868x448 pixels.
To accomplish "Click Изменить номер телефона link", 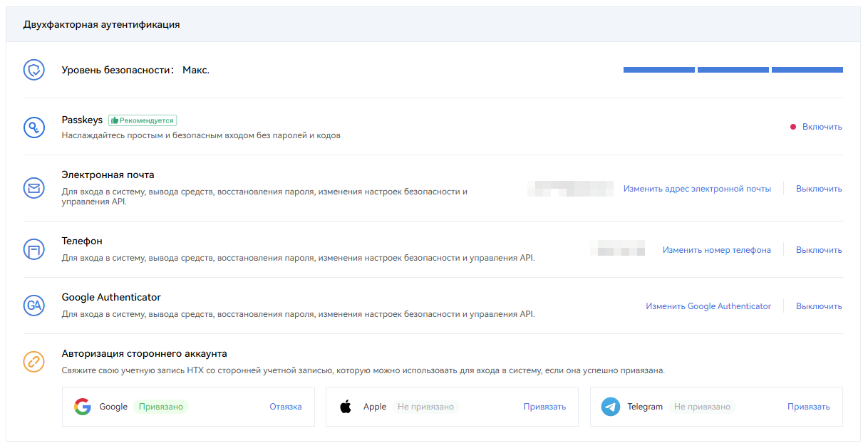I will click(x=716, y=250).
